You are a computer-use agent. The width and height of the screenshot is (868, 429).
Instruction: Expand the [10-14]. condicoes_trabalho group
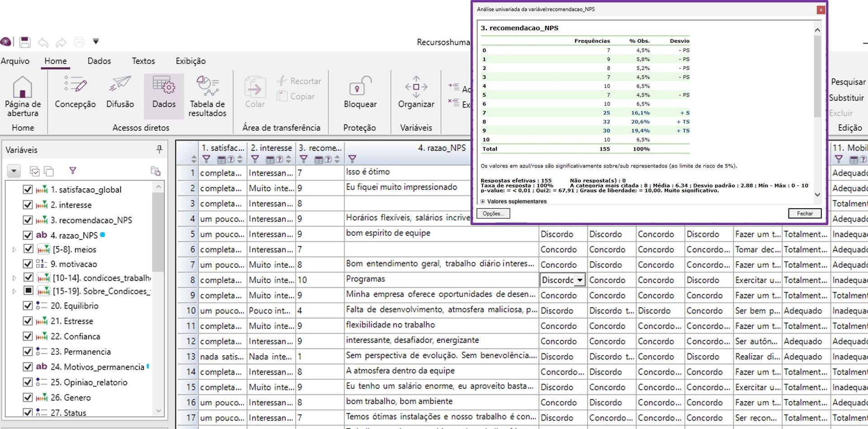(14, 278)
